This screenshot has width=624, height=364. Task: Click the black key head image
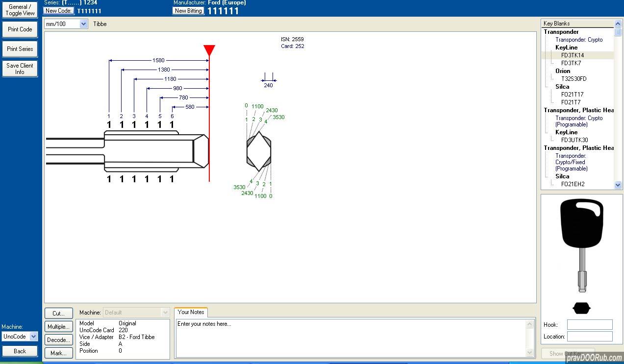[x=581, y=223]
